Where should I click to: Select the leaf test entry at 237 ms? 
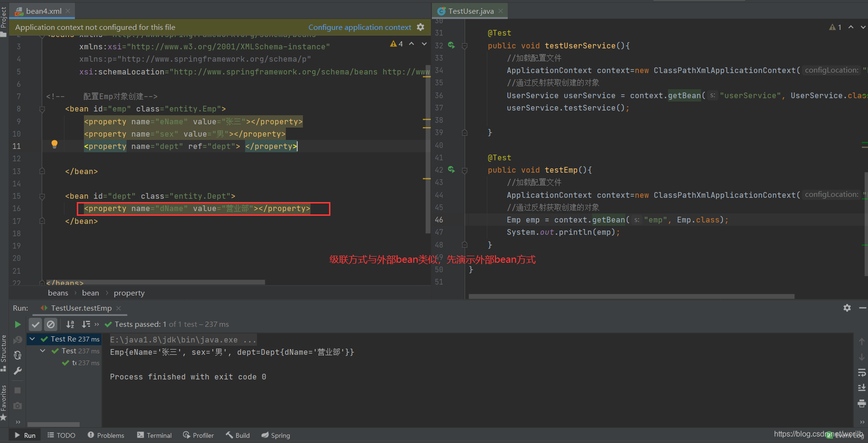click(81, 363)
